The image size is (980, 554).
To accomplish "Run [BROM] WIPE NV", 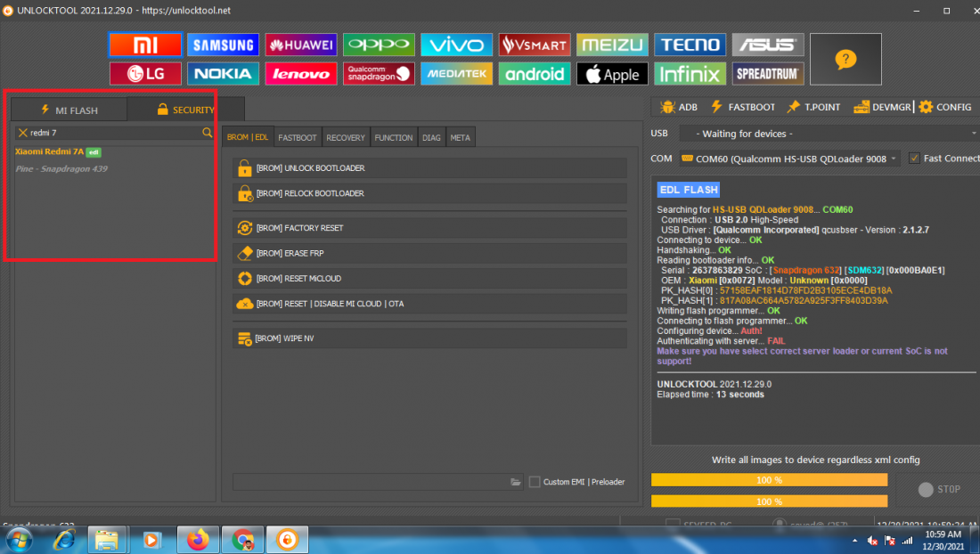I will (x=429, y=338).
